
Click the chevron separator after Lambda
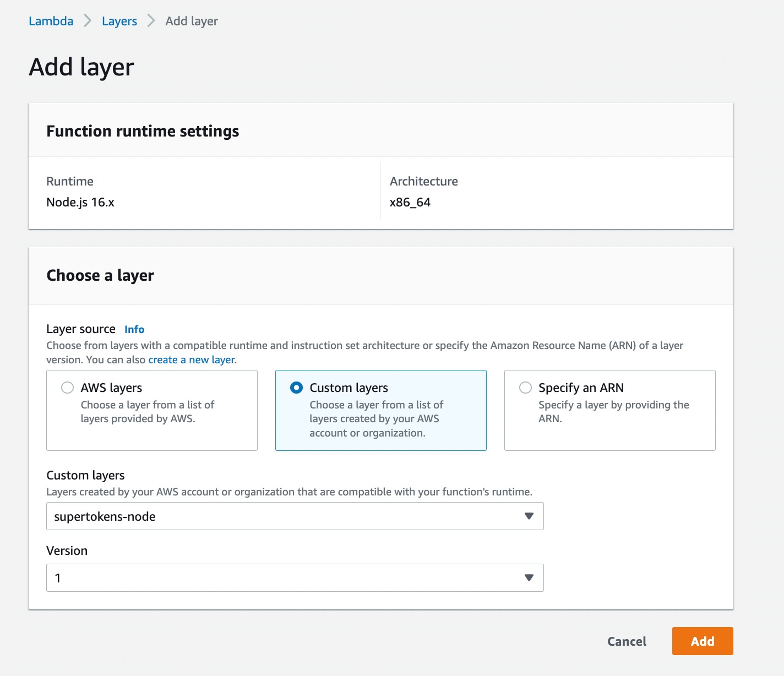click(x=88, y=21)
